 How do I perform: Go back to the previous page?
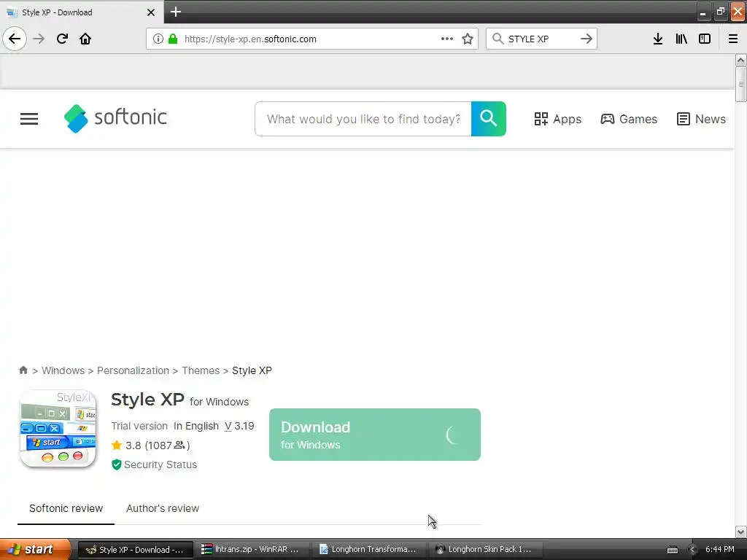(x=15, y=39)
